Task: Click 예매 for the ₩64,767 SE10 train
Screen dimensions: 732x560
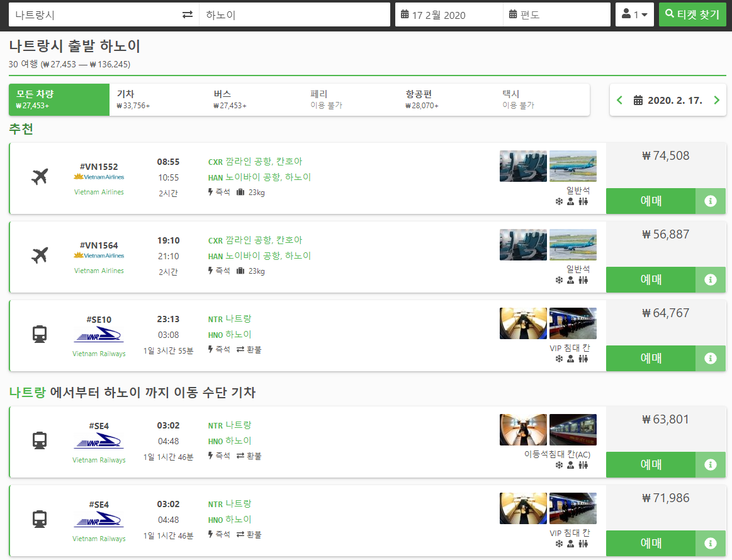Action: click(651, 359)
